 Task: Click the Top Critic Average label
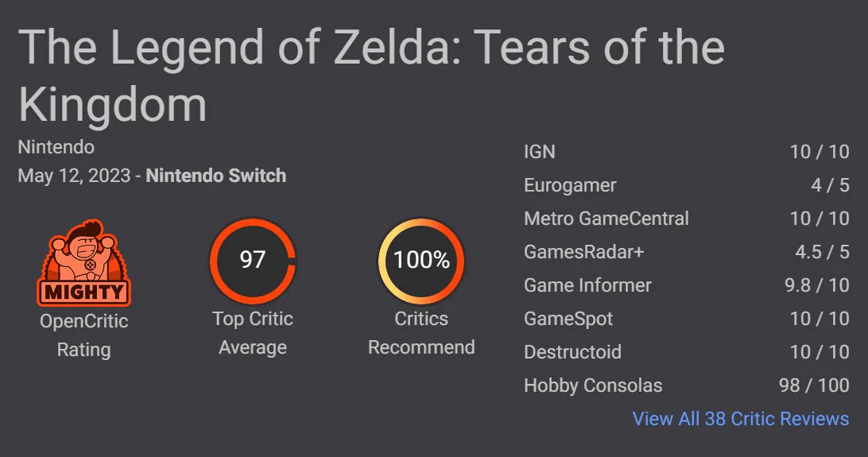click(253, 333)
